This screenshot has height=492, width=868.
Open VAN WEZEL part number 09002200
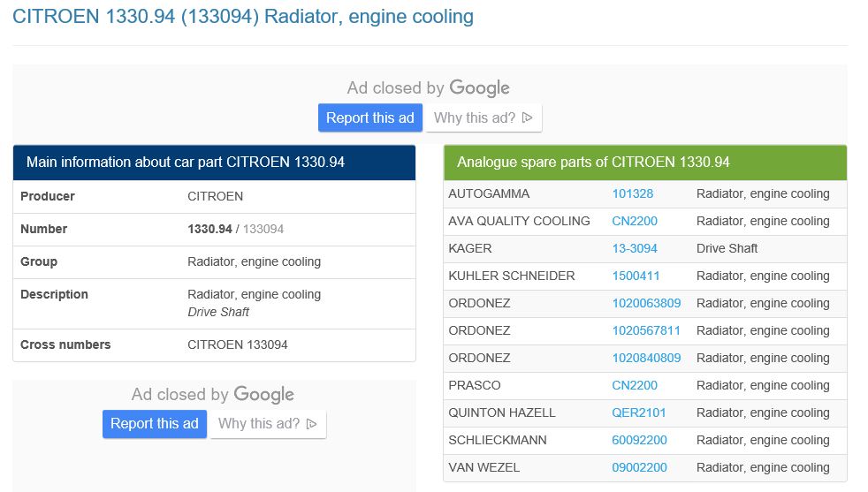click(639, 467)
